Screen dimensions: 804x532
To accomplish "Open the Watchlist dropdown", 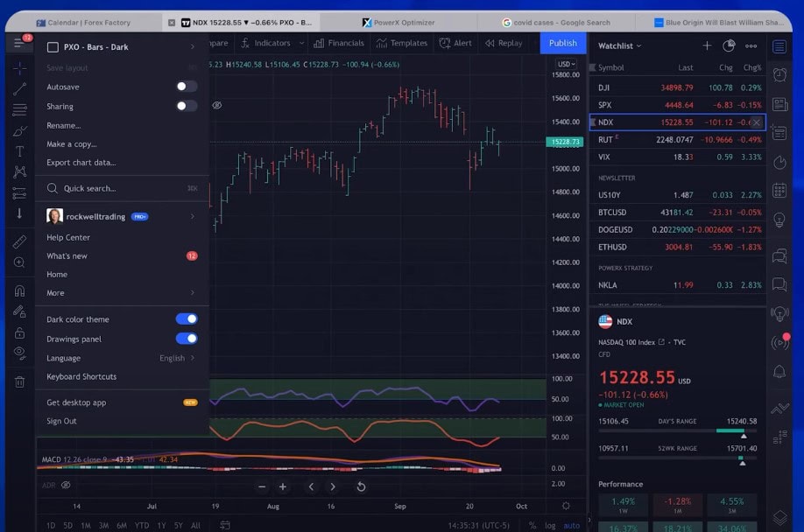I will pyautogui.click(x=620, y=45).
